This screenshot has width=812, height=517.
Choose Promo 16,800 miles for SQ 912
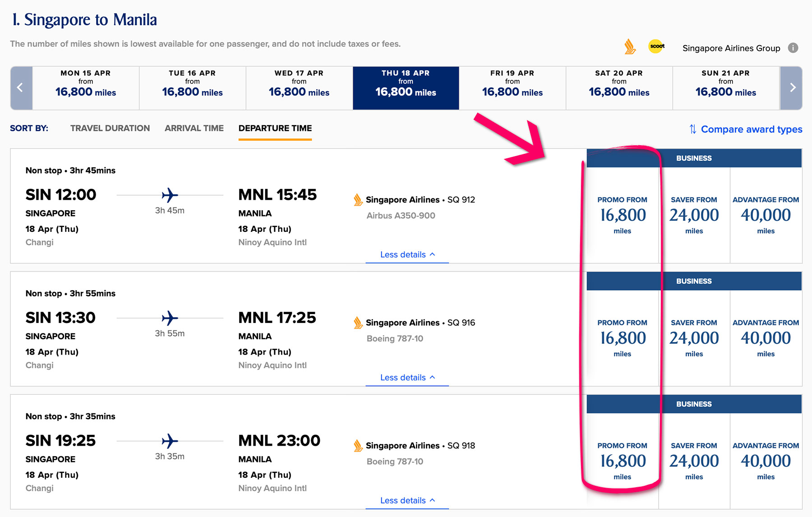click(x=623, y=215)
